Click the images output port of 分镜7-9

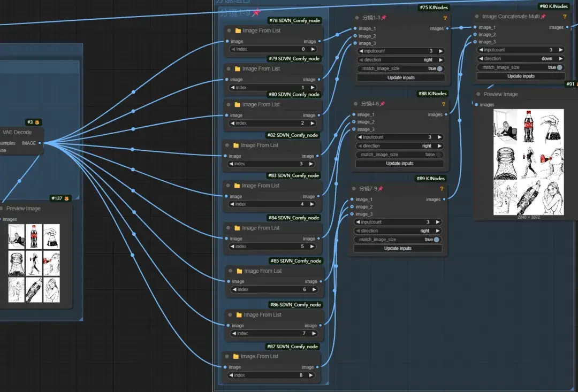pyautogui.click(x=444, y=199)
